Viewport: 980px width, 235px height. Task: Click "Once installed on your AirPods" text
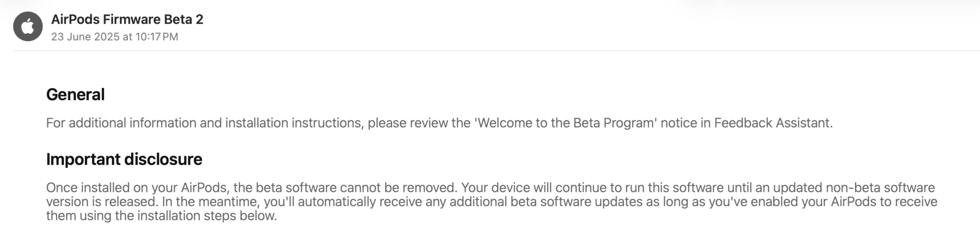pyautogui.click(x=137, y=187)
